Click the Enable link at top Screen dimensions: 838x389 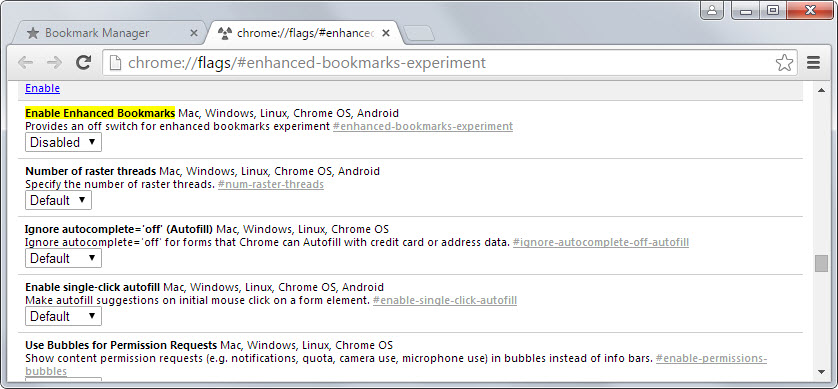42,88
